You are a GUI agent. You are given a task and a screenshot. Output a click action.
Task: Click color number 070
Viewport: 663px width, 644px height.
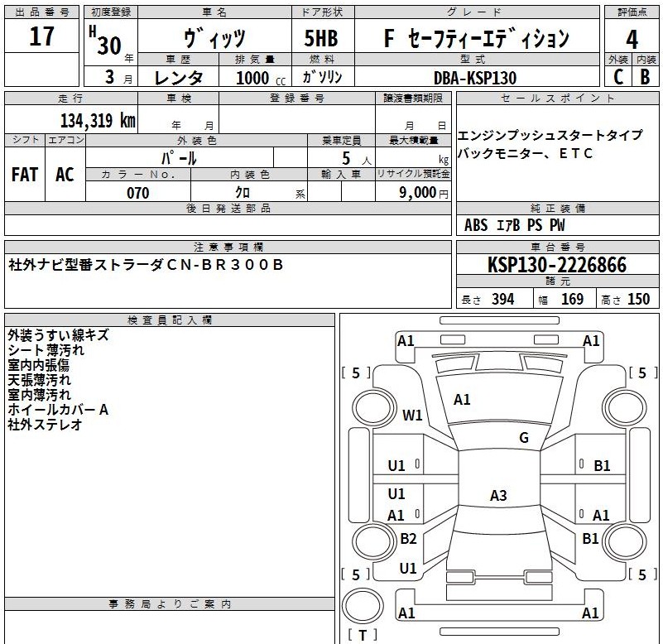tap(138, 193)
